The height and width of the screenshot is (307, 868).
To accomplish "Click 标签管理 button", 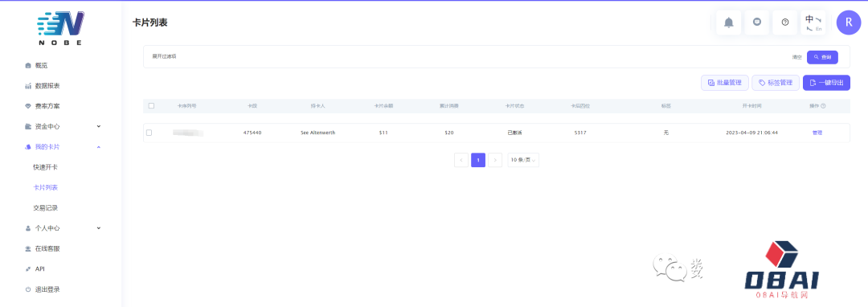I will (776, 83).
